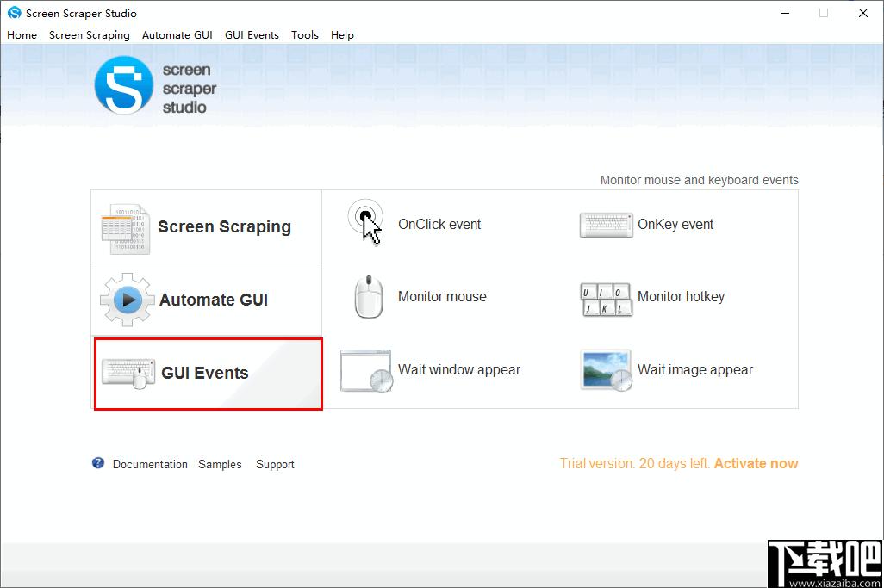Open the Documentation link
Viewport: 884px width, 588px height.
150,464
